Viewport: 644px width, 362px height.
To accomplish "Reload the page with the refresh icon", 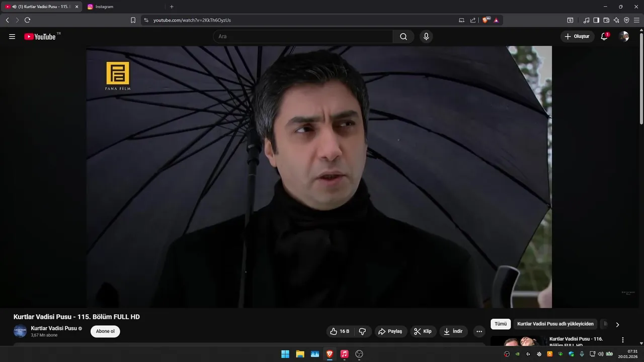I will 27,20.
